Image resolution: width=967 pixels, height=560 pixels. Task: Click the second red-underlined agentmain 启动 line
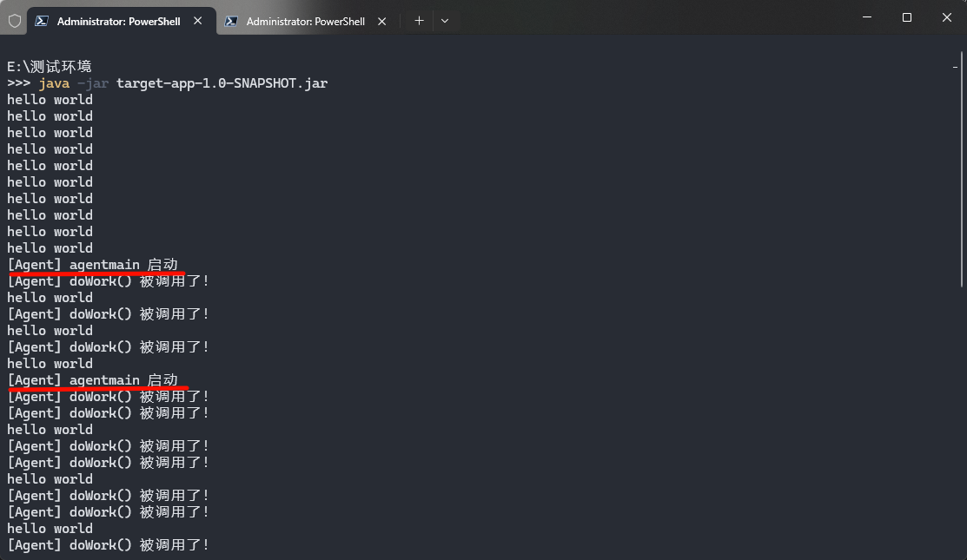(x=92, y=380)
